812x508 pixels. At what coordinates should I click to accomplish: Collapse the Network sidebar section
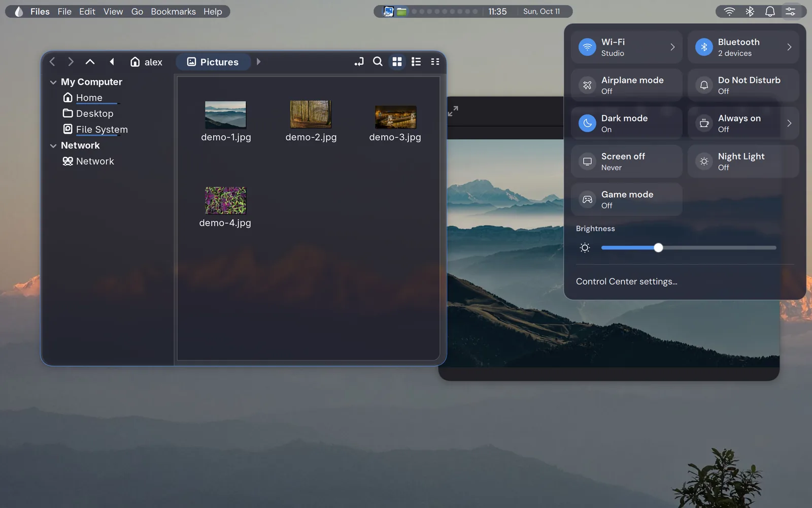[53, 146]
